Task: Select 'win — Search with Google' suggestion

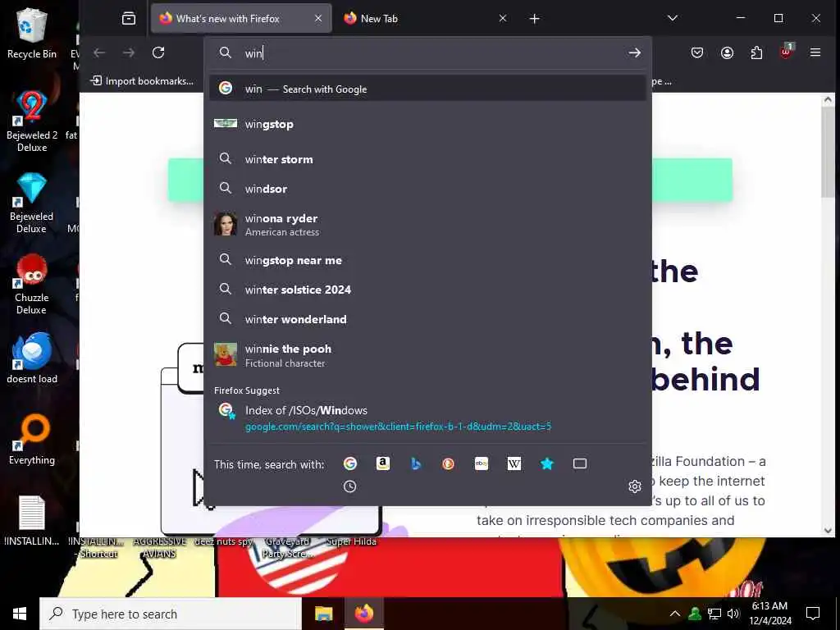Action: click(427, 89)
